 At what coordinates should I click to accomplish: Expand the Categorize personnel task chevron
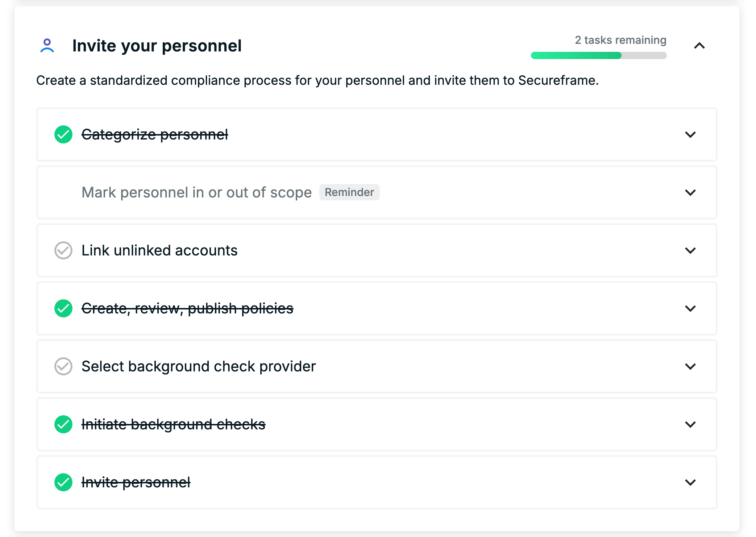[690, 134]
